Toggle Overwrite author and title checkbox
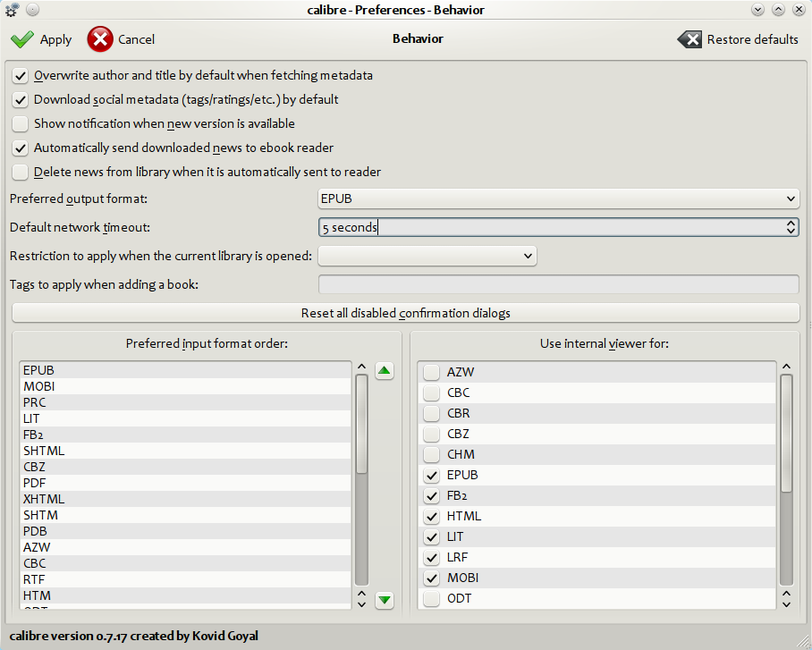The height and width of the screenshot is (650, 812). pyautogui.click(x=21, y=76)
